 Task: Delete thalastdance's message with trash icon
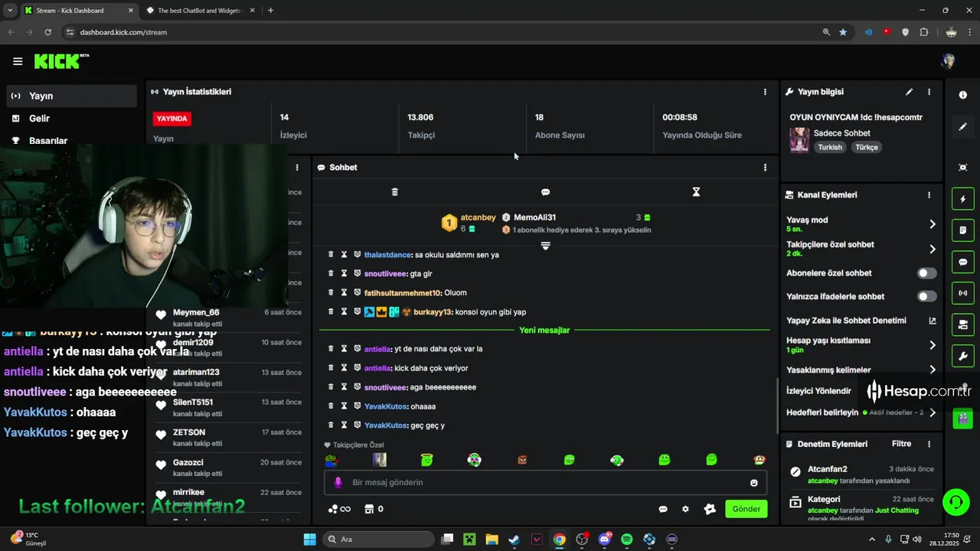tap(331, 254)
